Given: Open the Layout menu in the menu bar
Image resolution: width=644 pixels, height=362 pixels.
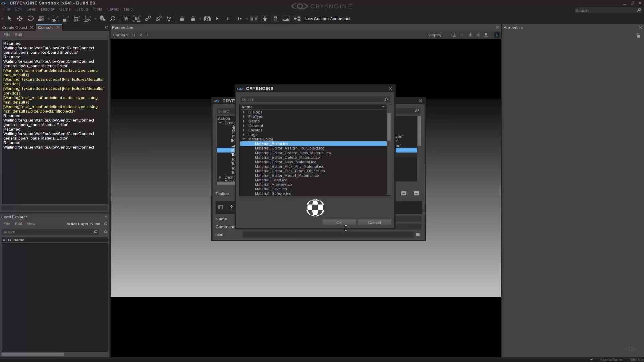Looking at the screenshot, I should point(114,9).
